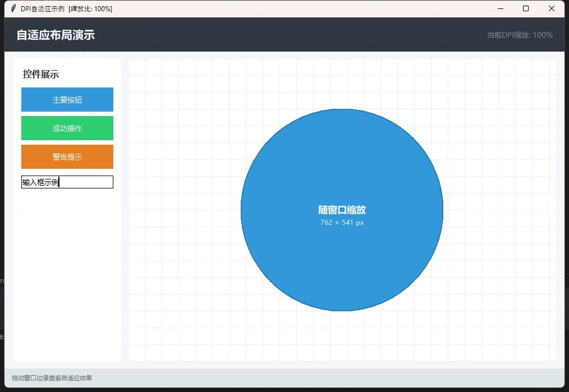Click the top part of the blue circle
Image resolution: width=569 pixels, height=392 pixels.
coord(342,135)
